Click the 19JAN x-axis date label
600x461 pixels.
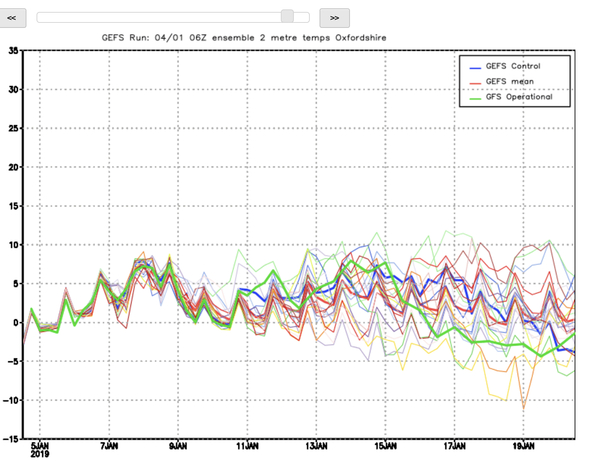pos(522,445)
